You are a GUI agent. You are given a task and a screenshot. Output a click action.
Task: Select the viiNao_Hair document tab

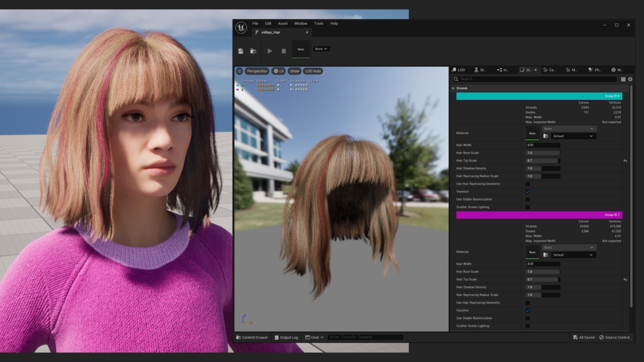[282, 33]
